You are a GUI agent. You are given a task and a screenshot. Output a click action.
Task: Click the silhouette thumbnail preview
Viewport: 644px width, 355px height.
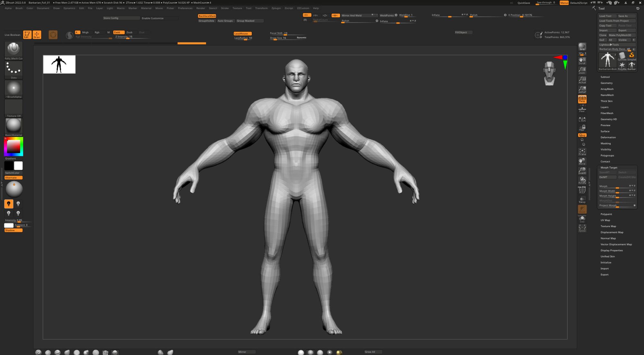point(59,64)
